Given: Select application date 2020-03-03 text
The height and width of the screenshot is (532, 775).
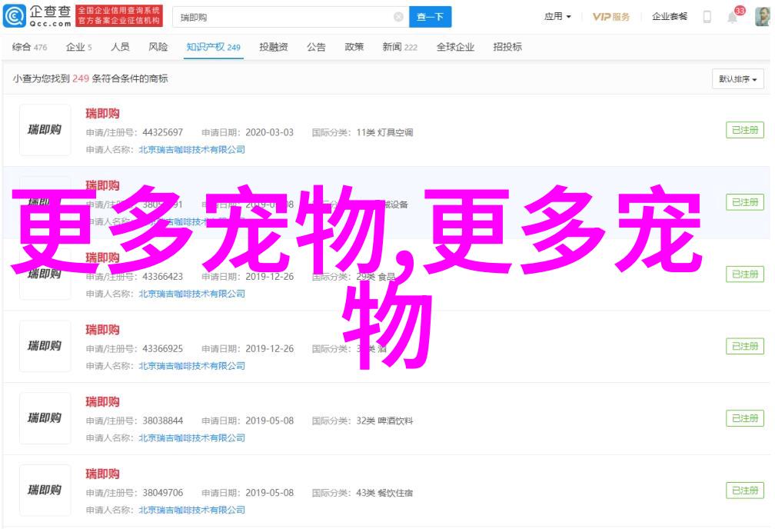Looking at the screenshot, I should 269,132.
